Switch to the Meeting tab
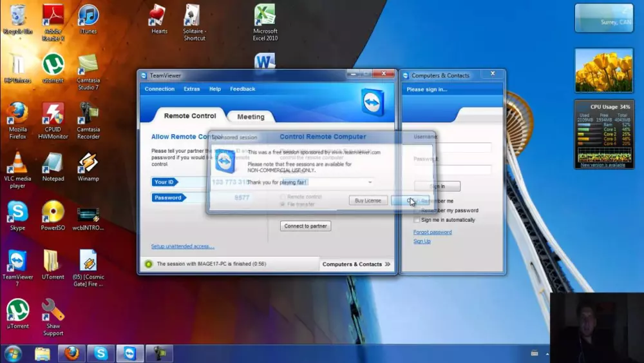The image size is (644, 363). 251,117
